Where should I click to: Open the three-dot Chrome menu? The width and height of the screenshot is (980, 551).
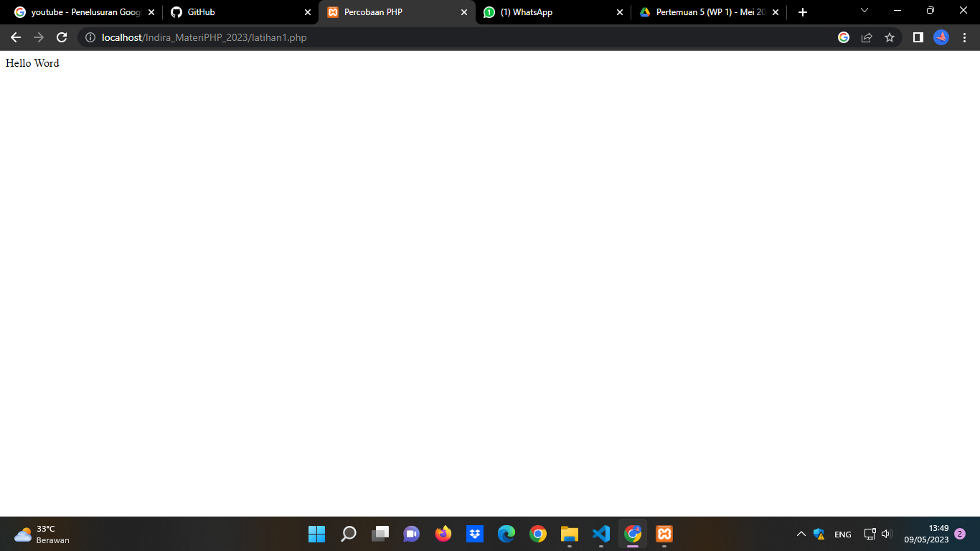965,37
